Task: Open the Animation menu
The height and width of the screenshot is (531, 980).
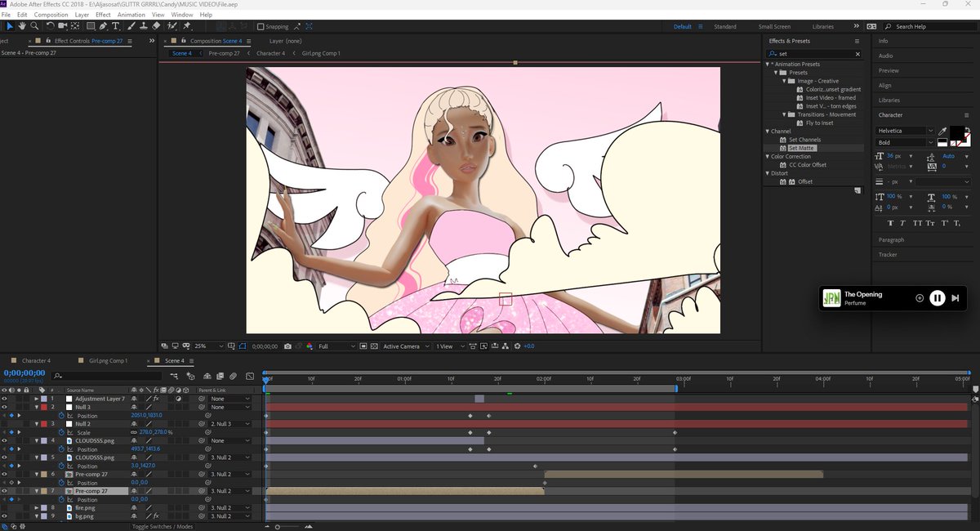Action: click(x=131, y=15)
